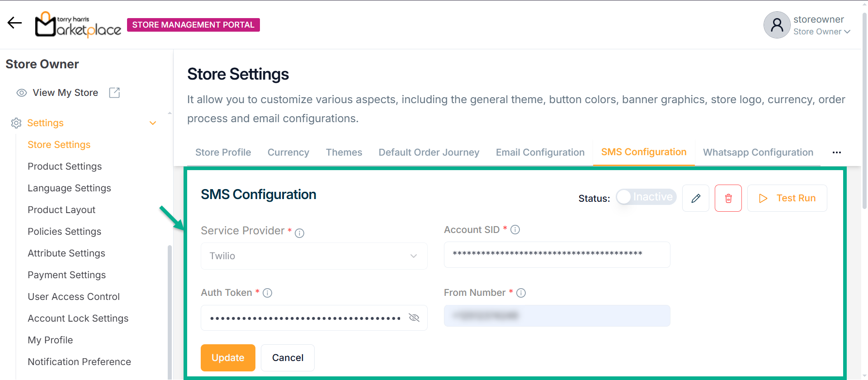
Task: Click the back arrow icon
Action: 14,23
